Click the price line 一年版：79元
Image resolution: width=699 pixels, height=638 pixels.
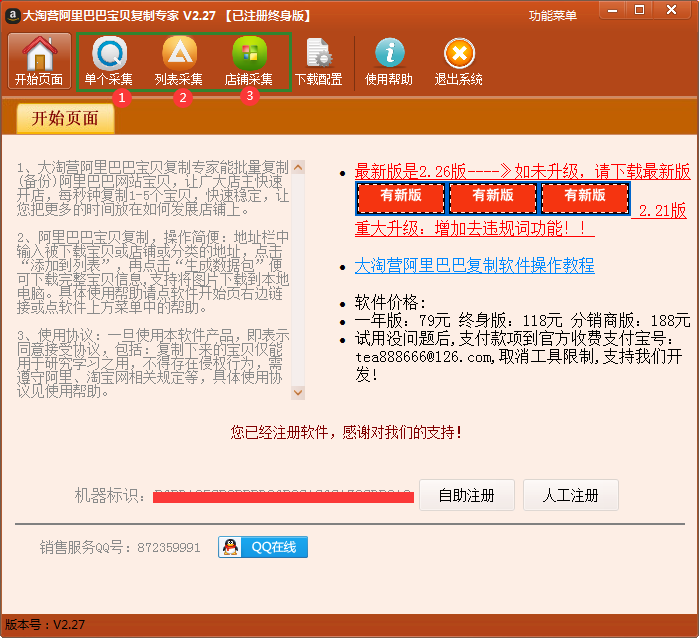click(x=403, y=320)
